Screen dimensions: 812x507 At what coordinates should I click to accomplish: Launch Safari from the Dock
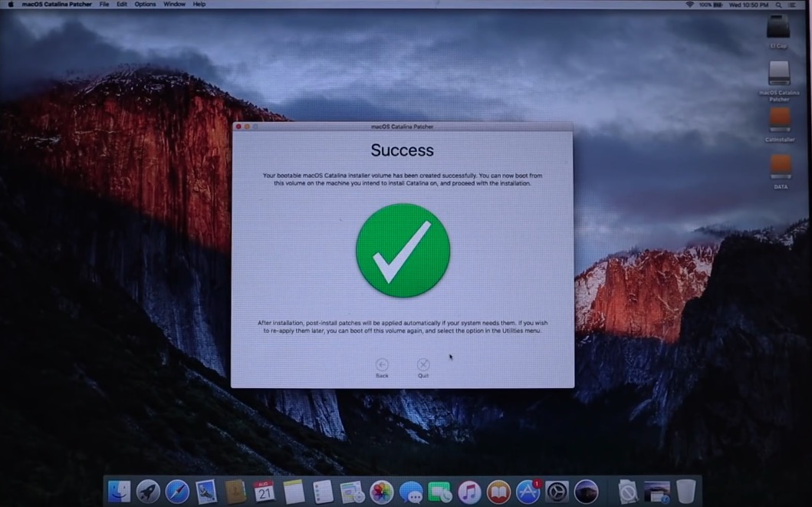[177, 491]
